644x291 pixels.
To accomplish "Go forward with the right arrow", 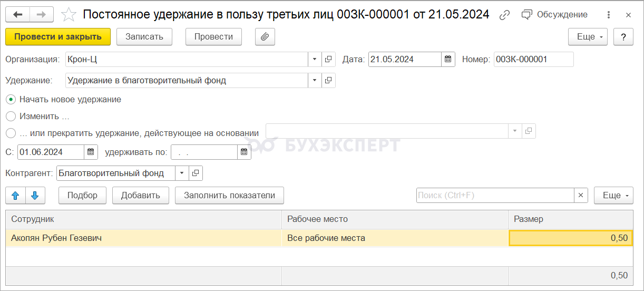I will (43, 14).
